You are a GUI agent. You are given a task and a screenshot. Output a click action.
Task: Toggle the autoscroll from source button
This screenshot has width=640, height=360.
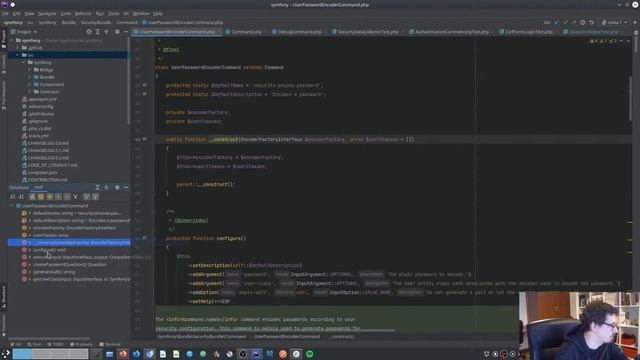point(95,197)
